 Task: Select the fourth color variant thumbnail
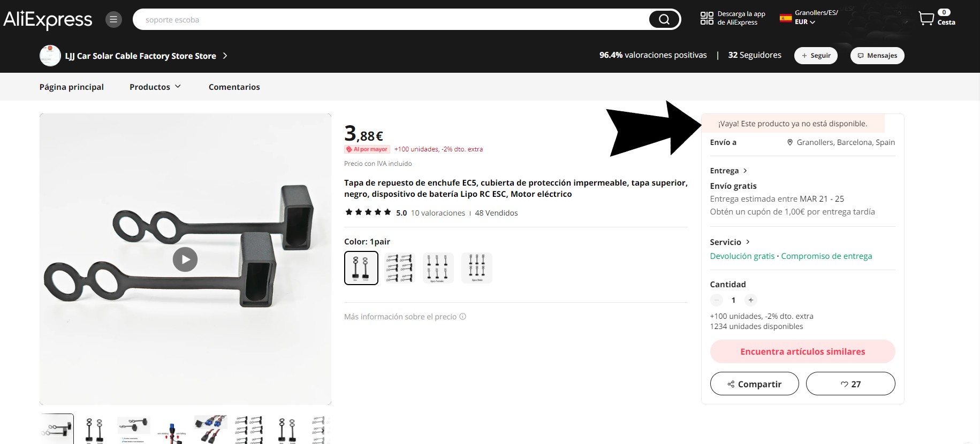click(x=477, y=268)
